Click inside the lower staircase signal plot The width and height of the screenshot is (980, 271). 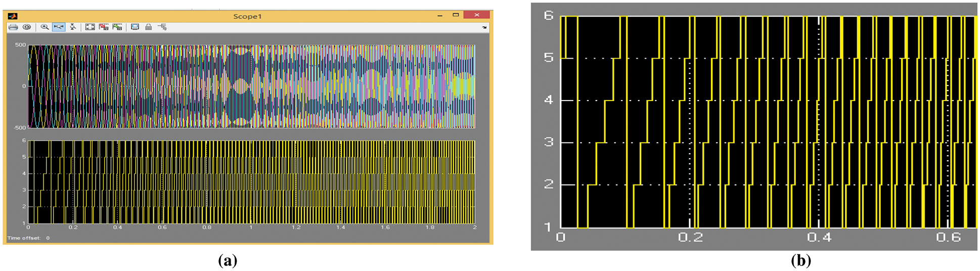[251, 182]
